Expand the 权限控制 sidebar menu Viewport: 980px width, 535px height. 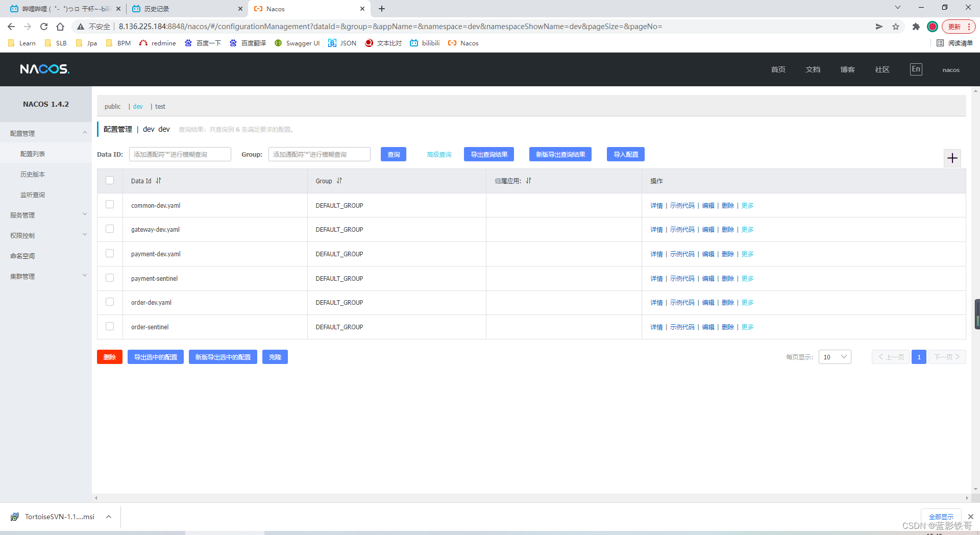46,235
